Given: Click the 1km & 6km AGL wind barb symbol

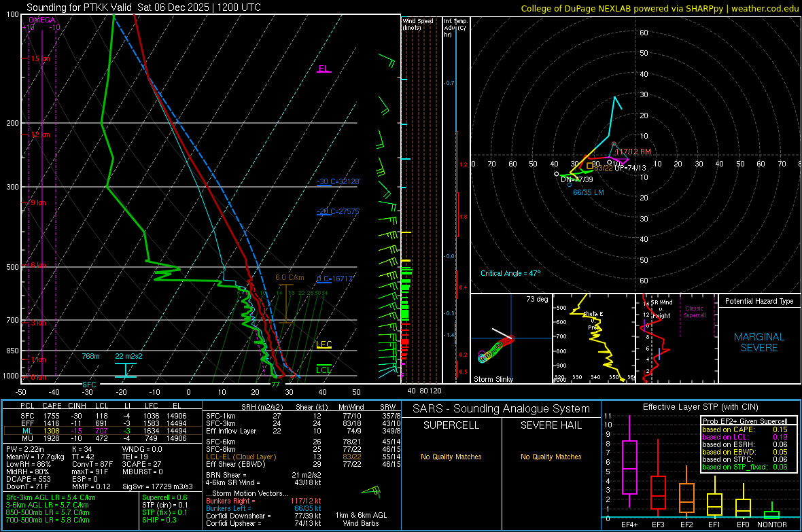Looking at the screenshot, I should [x=372, y=492].
